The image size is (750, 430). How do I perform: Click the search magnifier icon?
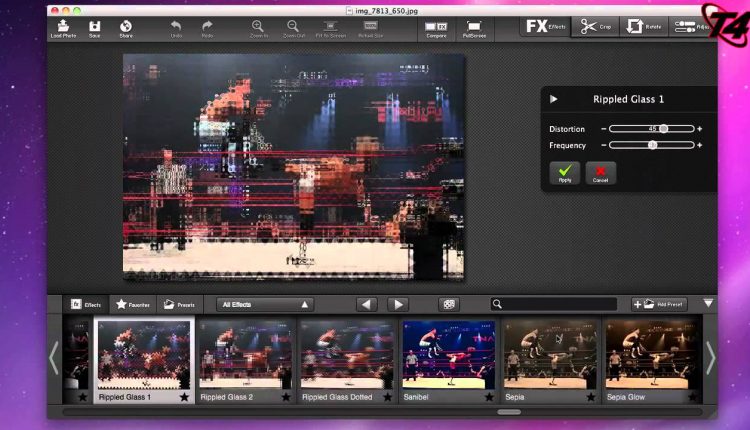tap(497, 304)
